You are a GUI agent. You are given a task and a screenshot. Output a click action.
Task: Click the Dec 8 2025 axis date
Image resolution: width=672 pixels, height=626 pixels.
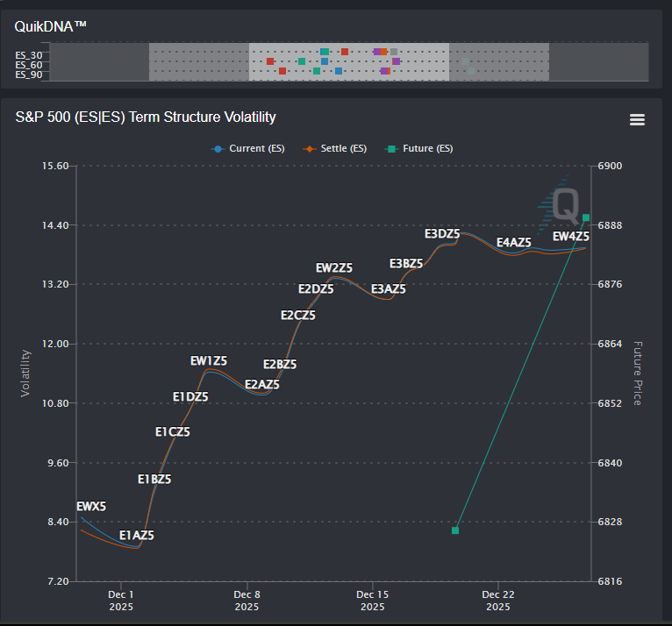click(x=247, y=601)
